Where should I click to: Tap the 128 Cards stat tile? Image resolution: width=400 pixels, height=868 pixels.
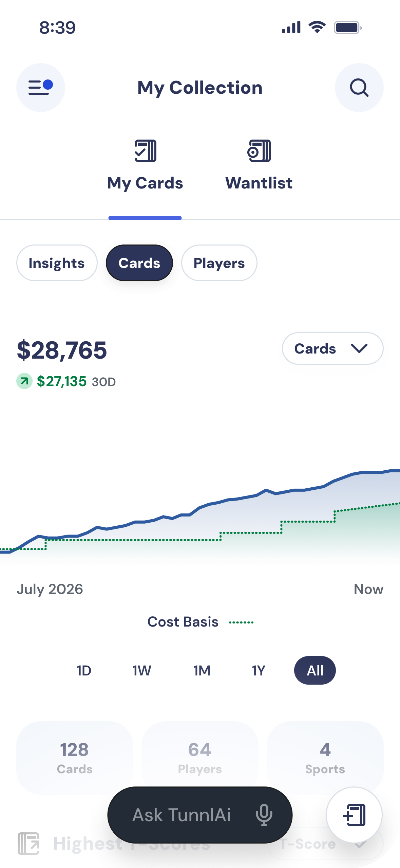click(75, 758)
